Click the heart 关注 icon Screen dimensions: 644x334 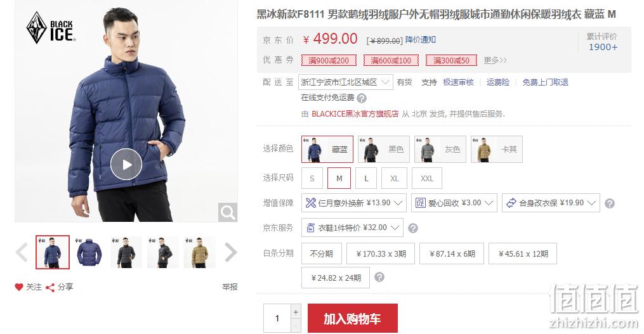pyautogui.click(x=19, y=287)
